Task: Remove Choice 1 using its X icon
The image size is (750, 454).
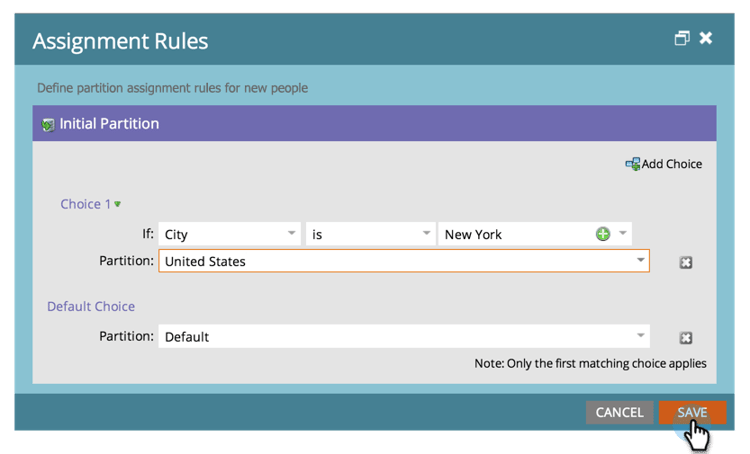Action: point(685,262)
